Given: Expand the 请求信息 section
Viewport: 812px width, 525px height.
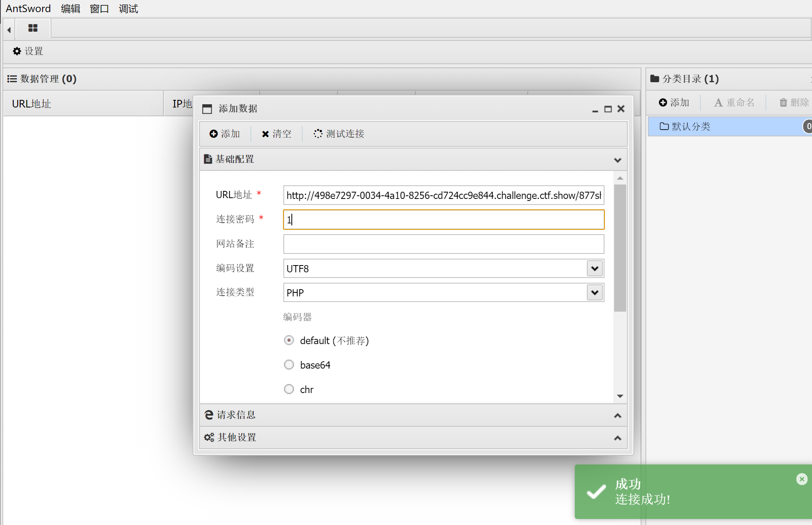Looking at the screenshot, I should (x=413, y=415).
